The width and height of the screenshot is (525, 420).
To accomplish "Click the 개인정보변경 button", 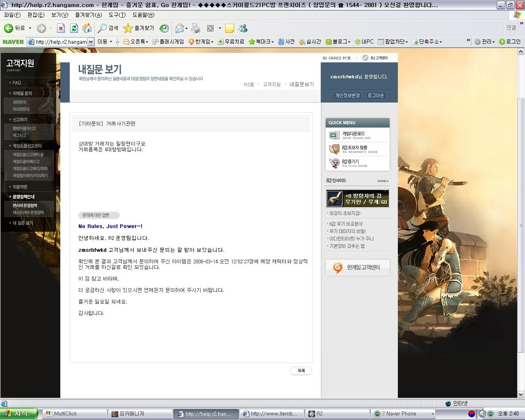I will (347, 95).
